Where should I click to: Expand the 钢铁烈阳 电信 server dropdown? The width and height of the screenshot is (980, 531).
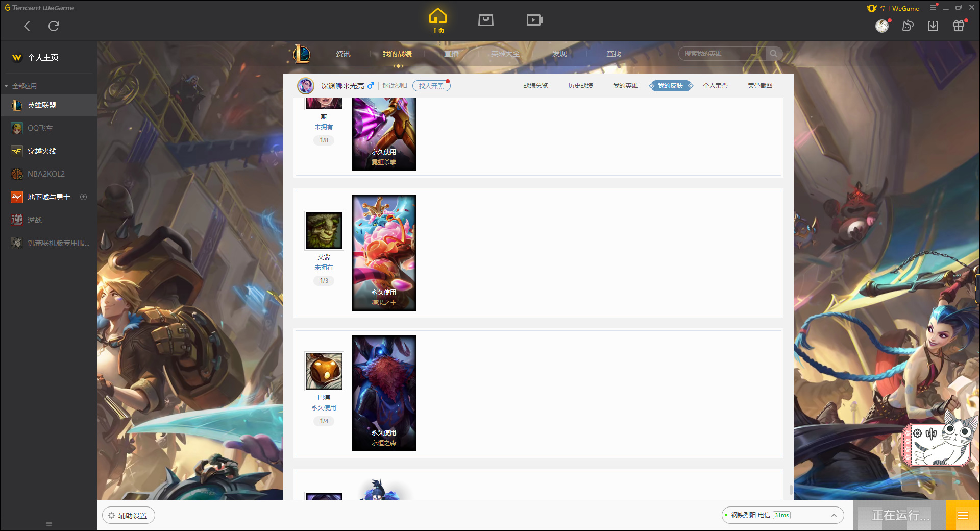click(782, 515)
